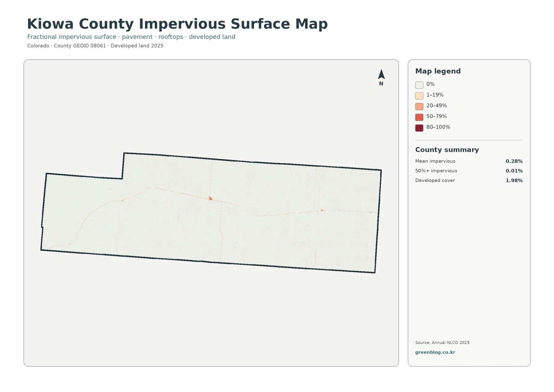
Task: Click the 80–100% dark red swatch
Action: coord(419,128)
